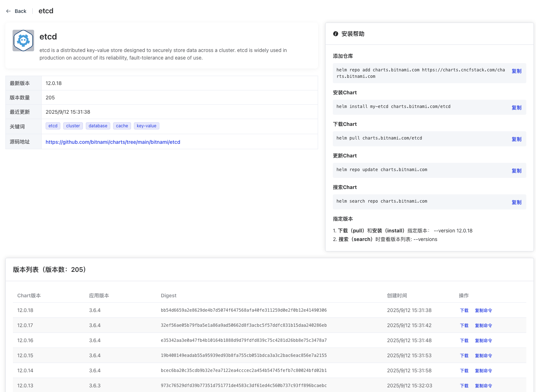Click the etcd chart logo
536x392 pixels.
[x=23, y=41]
